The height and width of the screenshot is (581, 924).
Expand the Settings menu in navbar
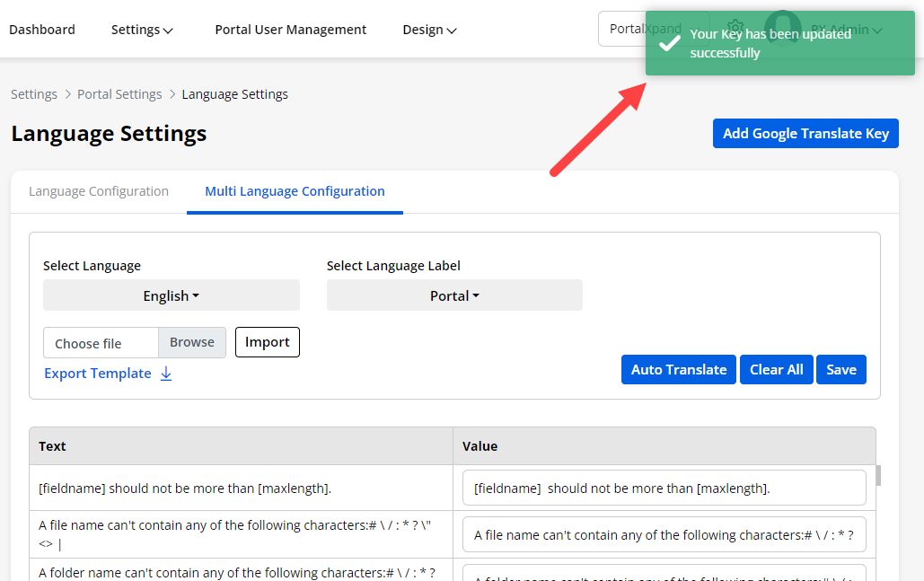pos(142,30)
